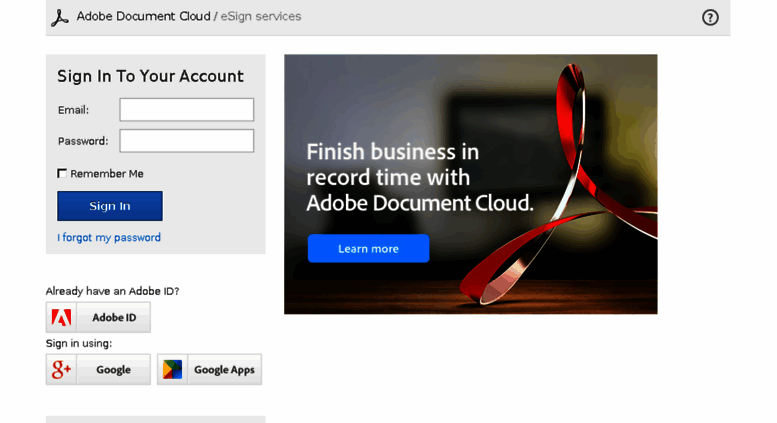Sign in with Adobe ID button
This screenshot has width=777, height=423.
click(98, 317)
